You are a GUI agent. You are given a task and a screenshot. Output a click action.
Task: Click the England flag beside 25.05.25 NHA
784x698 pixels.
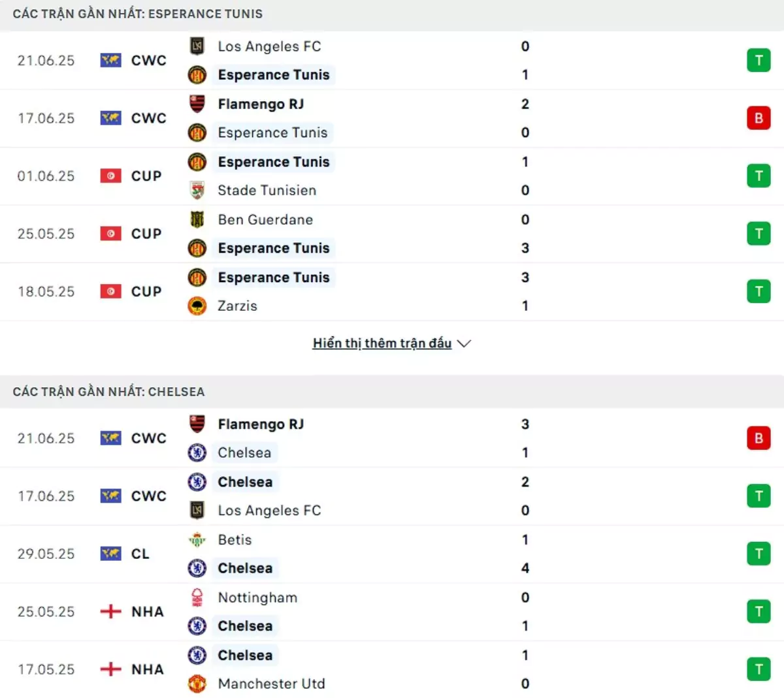tap(110, 612)
